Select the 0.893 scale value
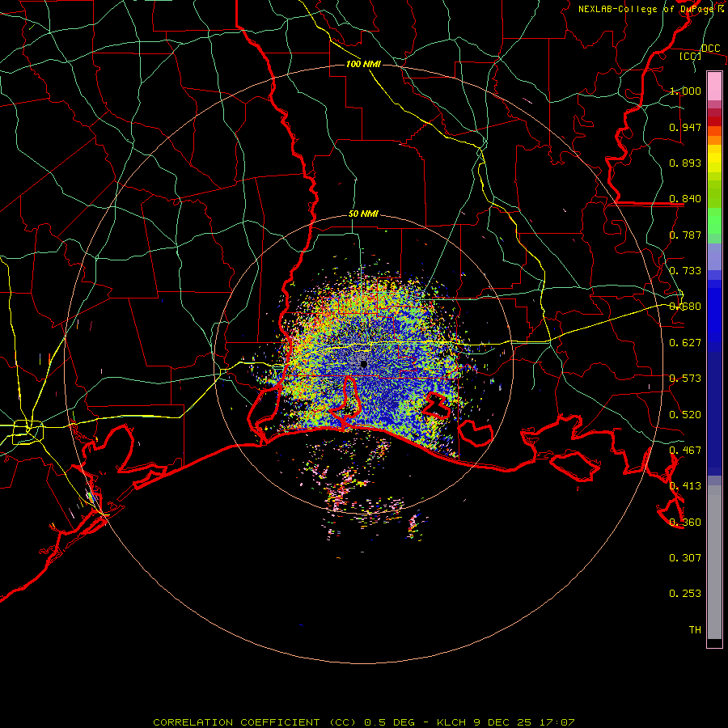Screen dimensions: 728x728 tap(685, 163)
